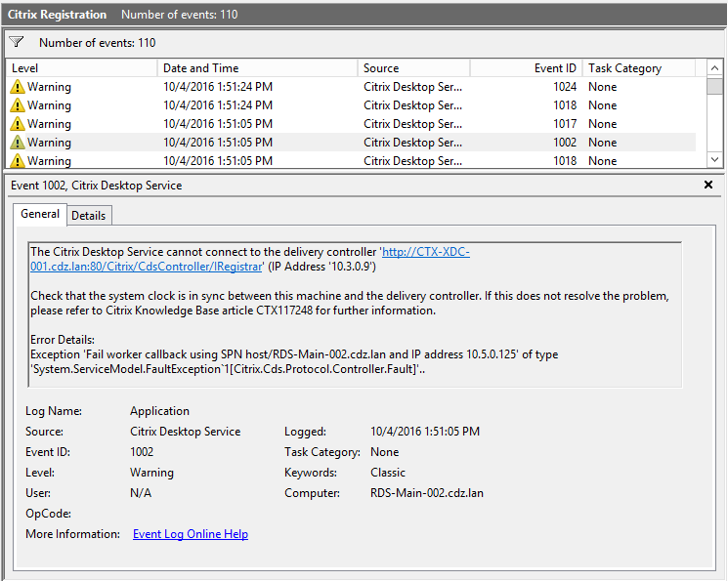Viewport: 728px width, 581px height.
Task: Open the Event Log Online Help link
Action: (190, 534)
